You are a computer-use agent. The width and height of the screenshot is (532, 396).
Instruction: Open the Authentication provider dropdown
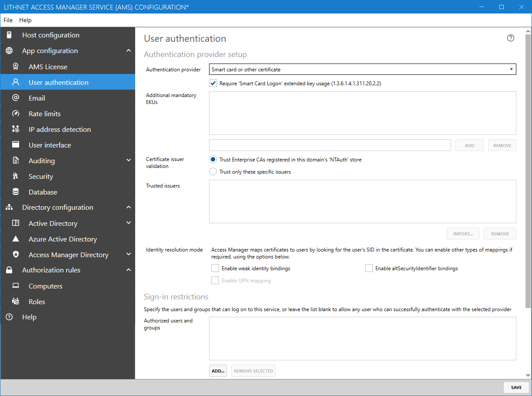[x=362, y=70]
